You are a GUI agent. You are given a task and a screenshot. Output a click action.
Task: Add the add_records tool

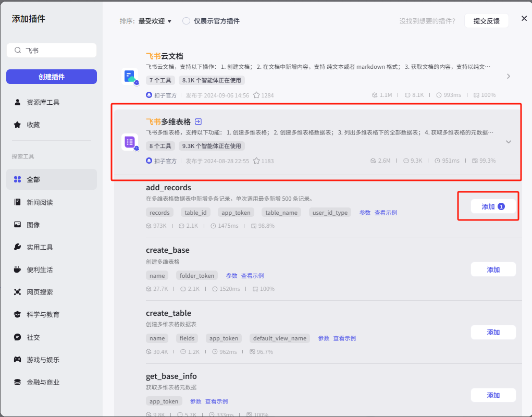click(493, 206)
